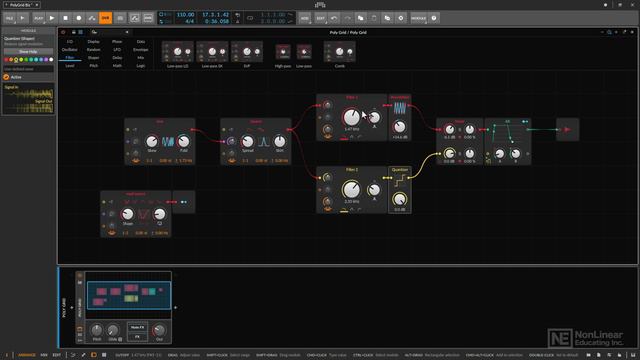640x360 pixels.
Task: Select the Shaper module category
Action: 93,58
